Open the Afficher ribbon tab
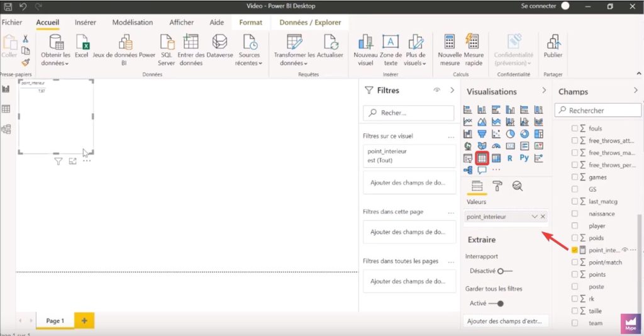The height and width of the screenshot is (336, 644). coord(181,22)
